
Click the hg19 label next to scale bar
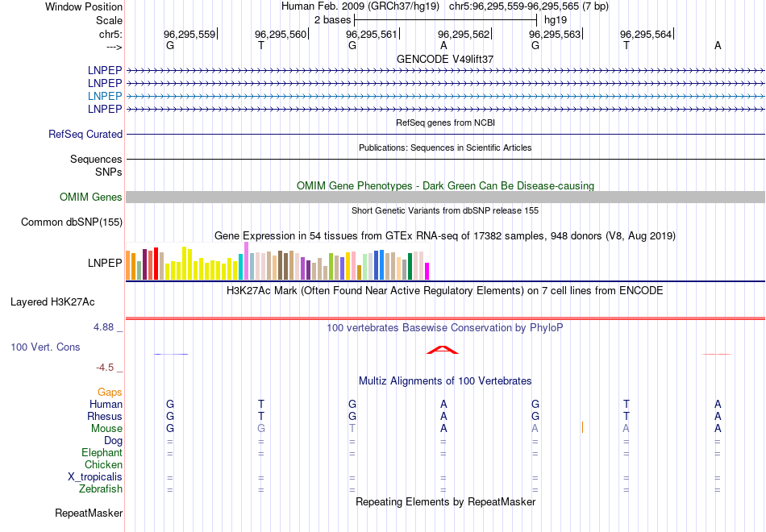(556, 20)
